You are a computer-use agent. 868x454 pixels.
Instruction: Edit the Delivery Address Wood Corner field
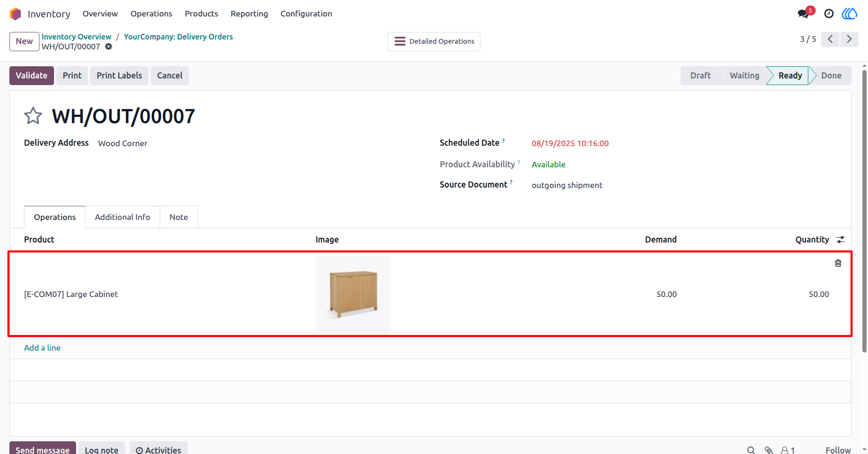[x=123, y=143]
